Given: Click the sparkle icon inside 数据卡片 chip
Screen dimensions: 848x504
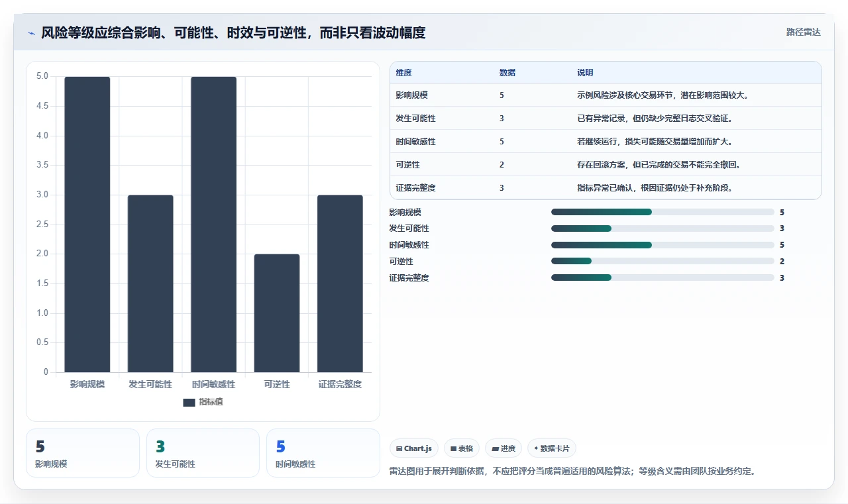Looking at the screenshot, I should click(536, 448).
